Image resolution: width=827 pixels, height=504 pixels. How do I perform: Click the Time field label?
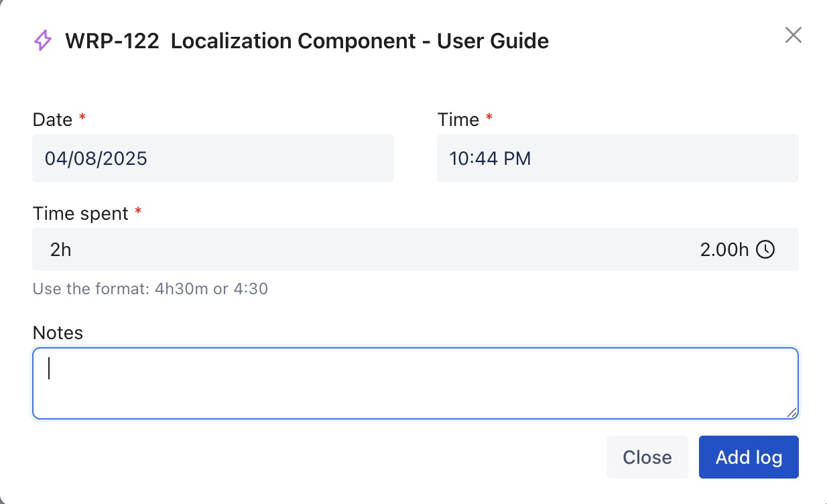[458, 120]
